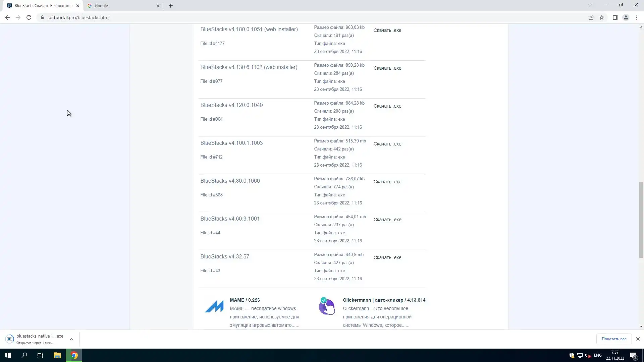Click the Clickermann app icon

[327, 306]
